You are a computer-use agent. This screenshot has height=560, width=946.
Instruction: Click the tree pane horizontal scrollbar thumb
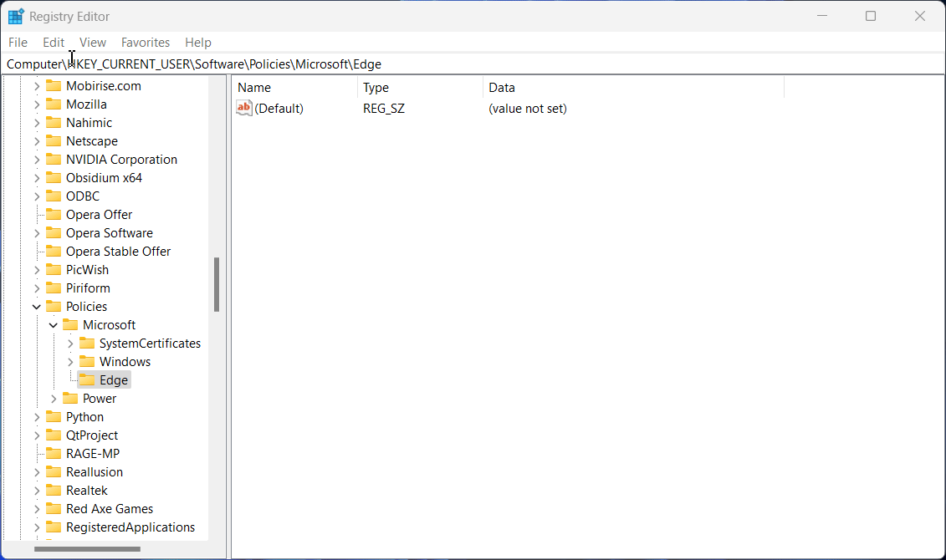88,549
